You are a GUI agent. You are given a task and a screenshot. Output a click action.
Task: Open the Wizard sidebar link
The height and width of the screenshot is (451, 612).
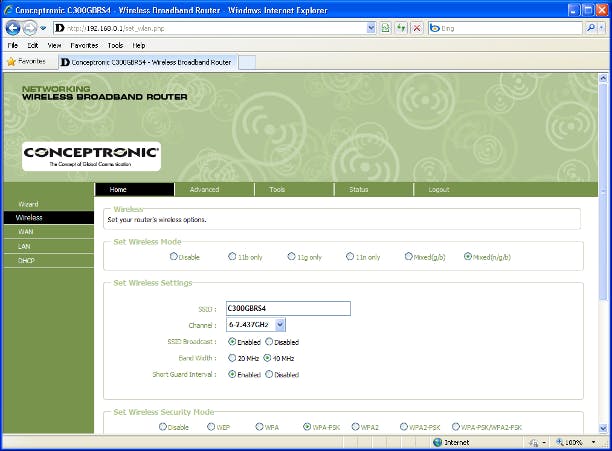(x=28, y=204)
